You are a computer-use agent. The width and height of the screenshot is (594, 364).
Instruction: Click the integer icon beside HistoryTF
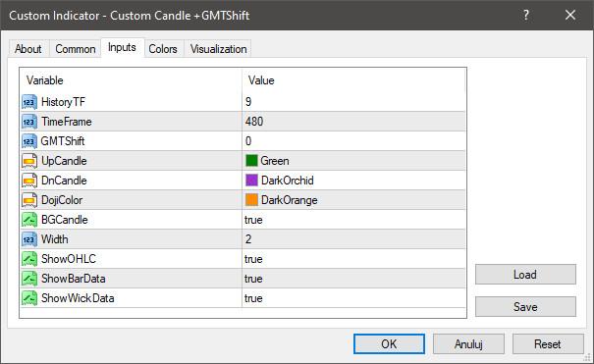click(x=29, y=102)
